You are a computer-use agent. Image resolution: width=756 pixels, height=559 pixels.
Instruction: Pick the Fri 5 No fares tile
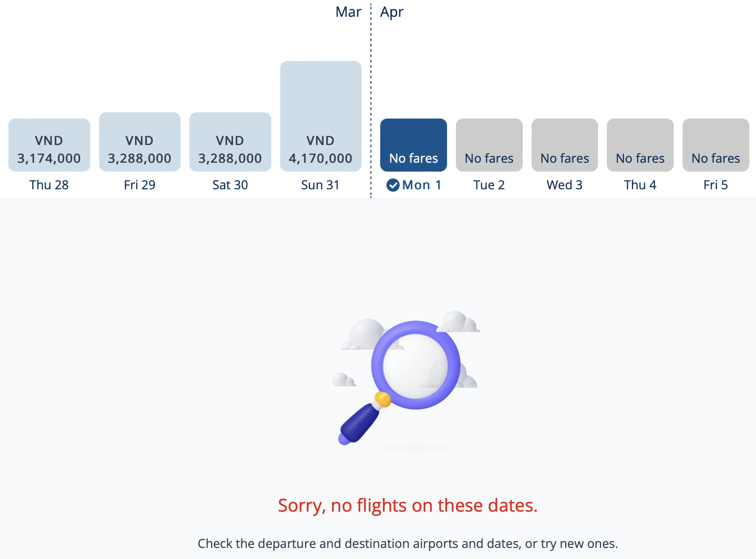click(716, 145)
